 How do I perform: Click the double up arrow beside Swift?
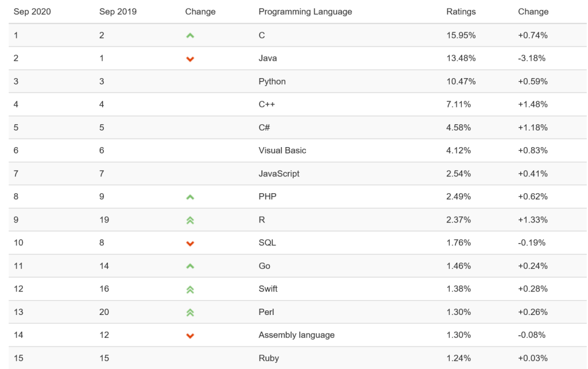(190, 289)
